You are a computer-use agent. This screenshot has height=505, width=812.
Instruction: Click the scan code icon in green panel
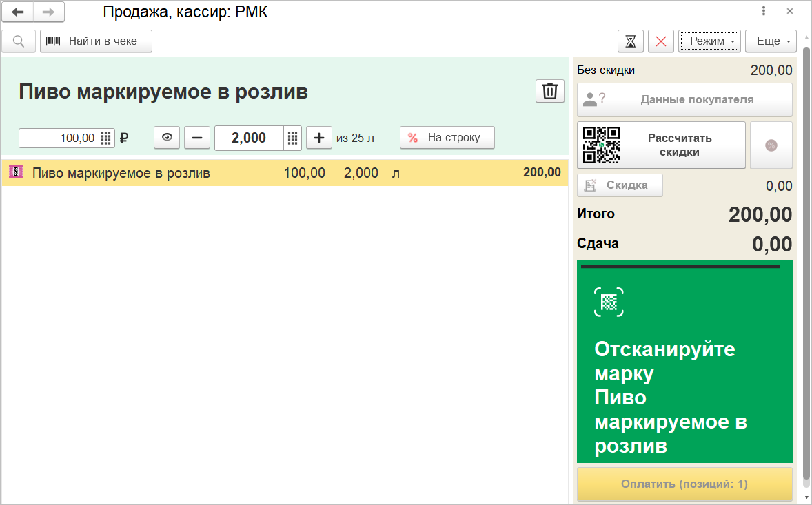pos(609,302)
